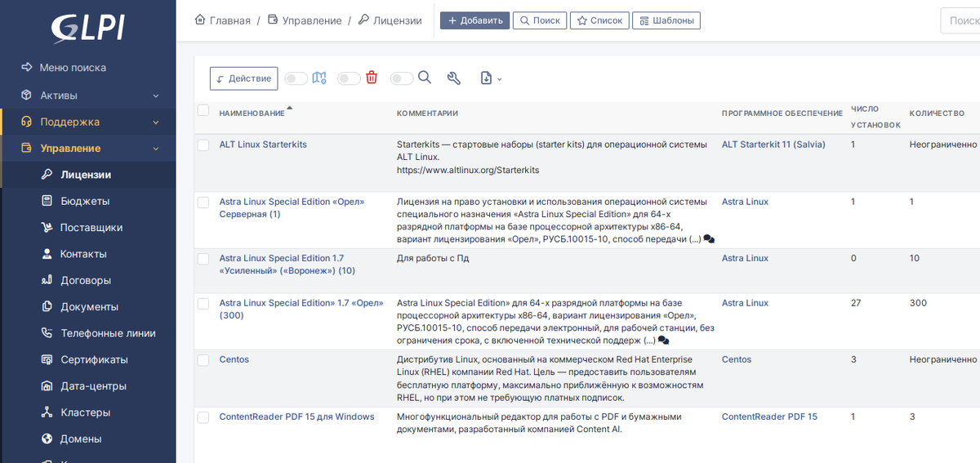Click the calculator icon beside Бюджеты

click(47, 201)
